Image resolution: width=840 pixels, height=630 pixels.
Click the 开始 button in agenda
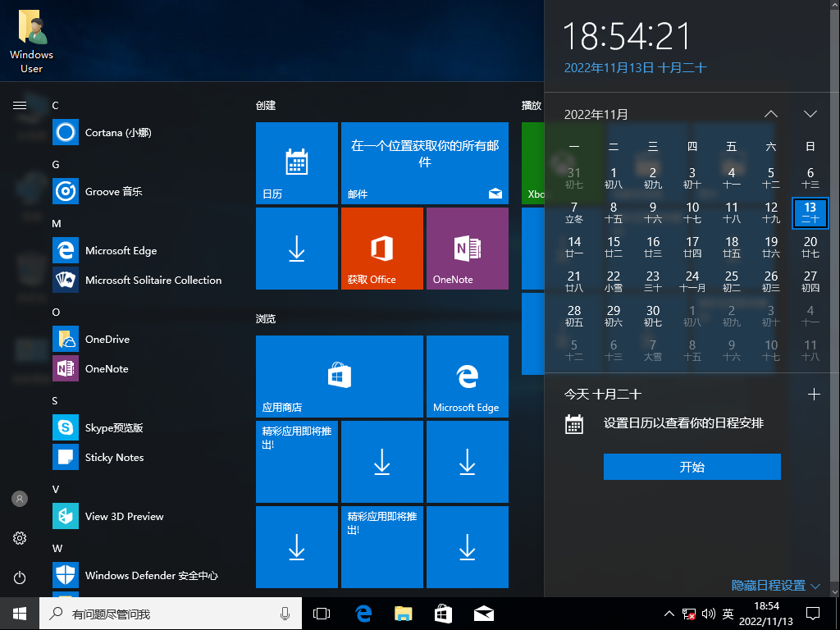tap(692, 467)
